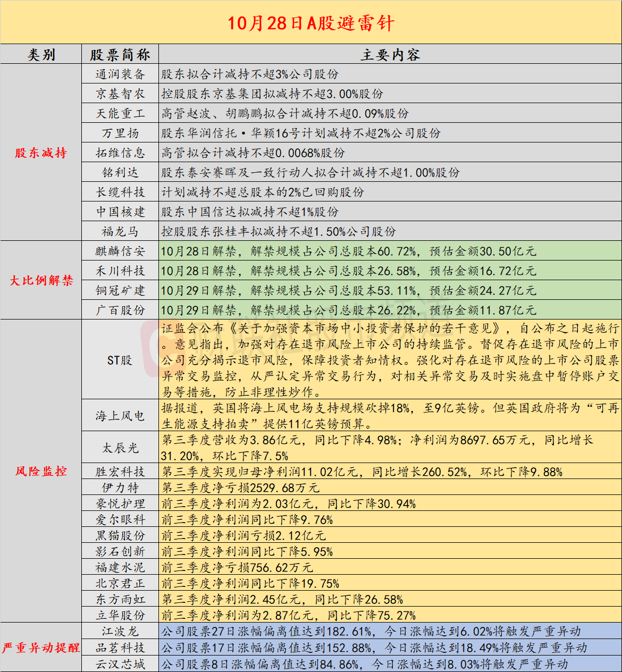Click the '云汉芯城' stock name
The height and width of the screenshot is (672, 622).
(x=120, y=664)
